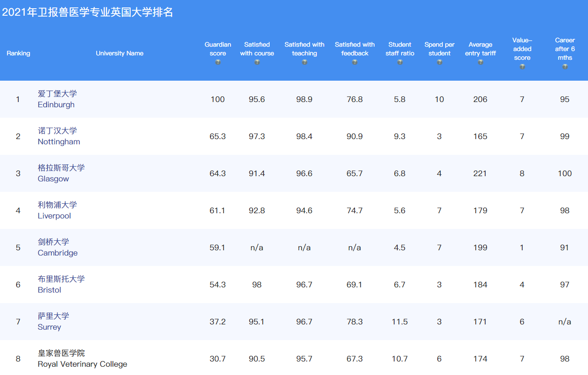
Task: Click the Satisfied with teaching header
Action: (x=304, y=49)
